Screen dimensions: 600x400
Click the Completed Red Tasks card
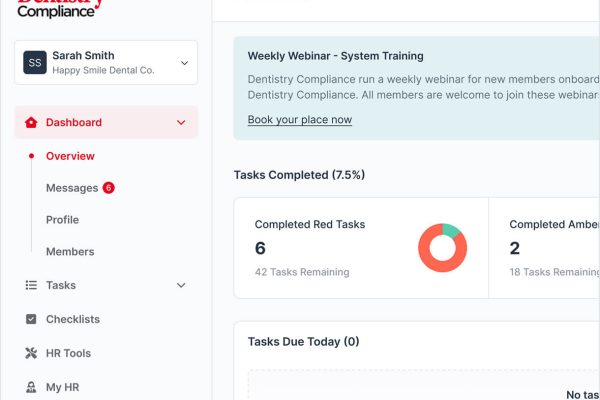pyautogui.click(x=361, y=248)
